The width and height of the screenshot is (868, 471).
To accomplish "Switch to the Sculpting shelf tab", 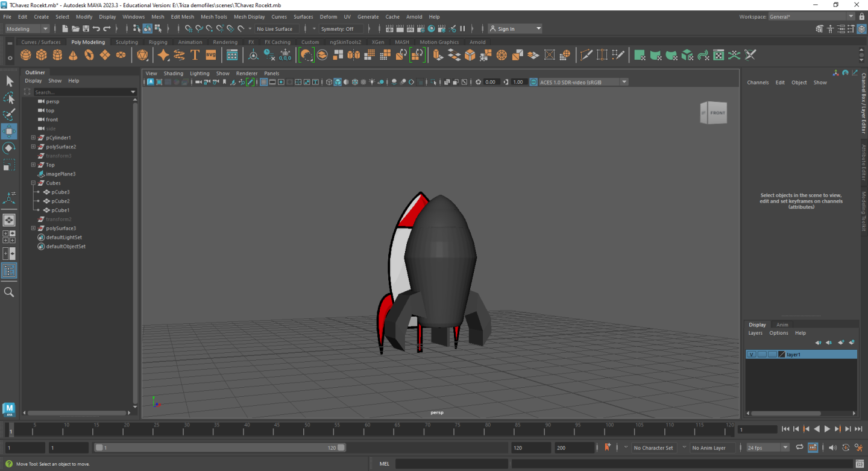I will coord(127,42).
